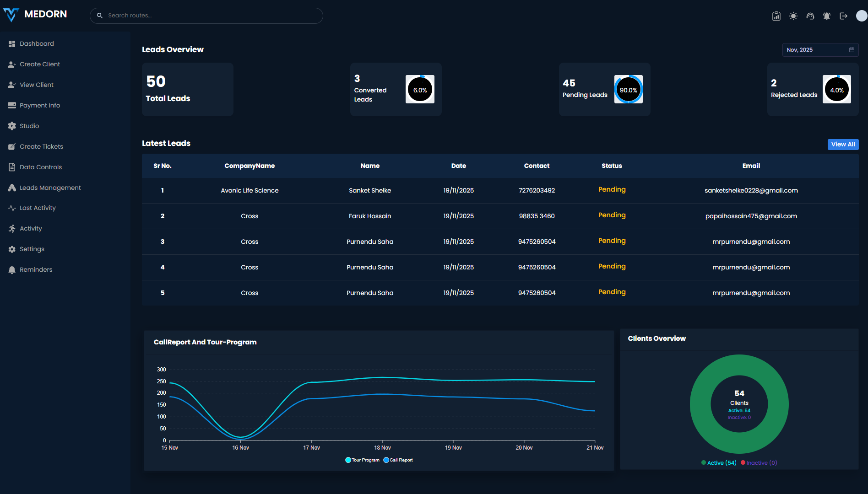
Task: Select Payment Info from sidebar
Action: pos(40,105)
